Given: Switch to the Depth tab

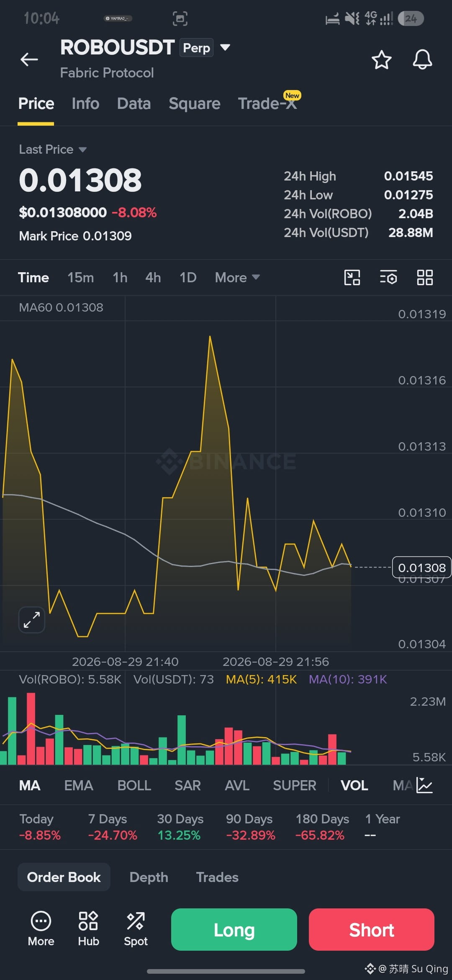Looking at the screenshot, I should 149,877.
